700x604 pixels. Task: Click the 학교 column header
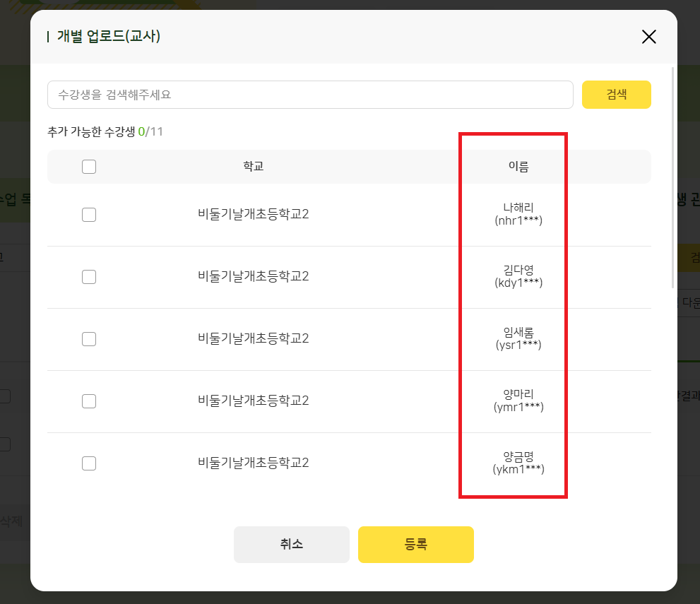pos(254,167)
